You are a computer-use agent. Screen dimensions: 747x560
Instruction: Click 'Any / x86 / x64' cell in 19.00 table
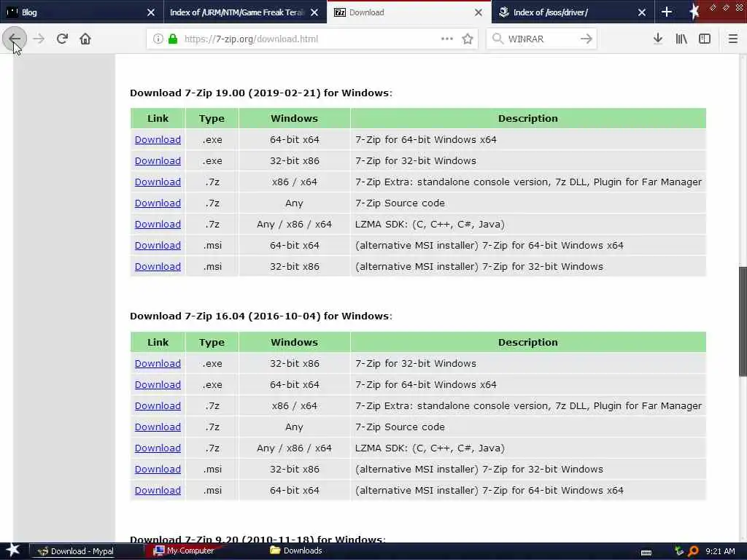coord(294,224)
